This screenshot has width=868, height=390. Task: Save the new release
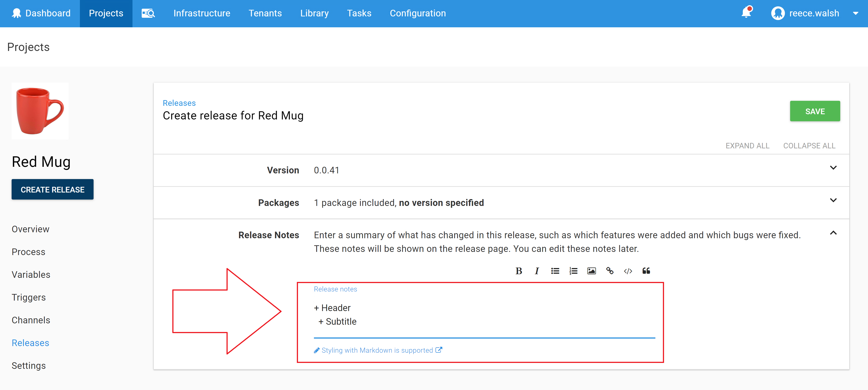(815, 111)
